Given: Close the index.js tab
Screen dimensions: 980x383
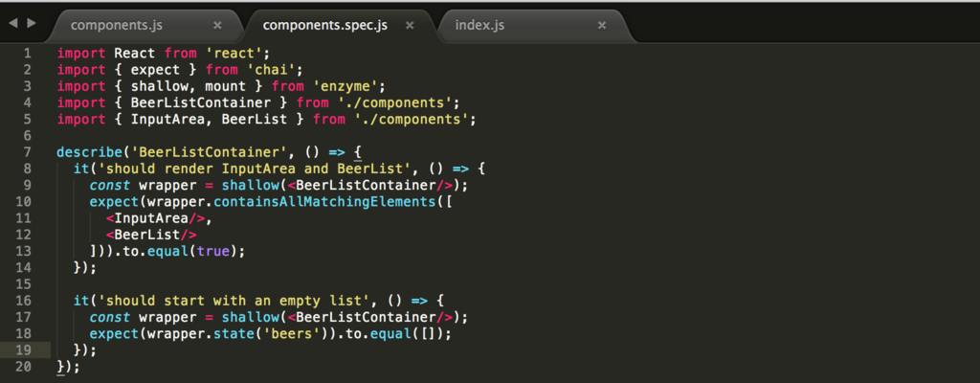Looking at the screenshot, I should [x=602, y=26].
